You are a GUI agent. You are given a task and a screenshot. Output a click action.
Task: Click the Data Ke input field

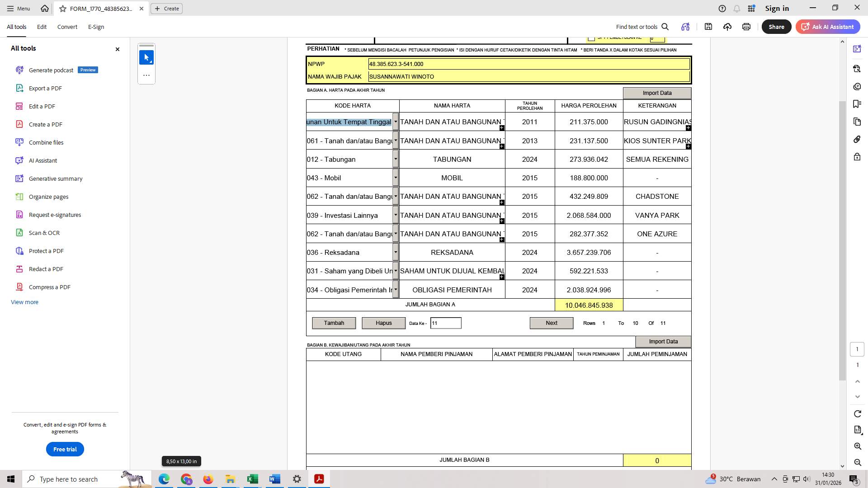[446, 323]
